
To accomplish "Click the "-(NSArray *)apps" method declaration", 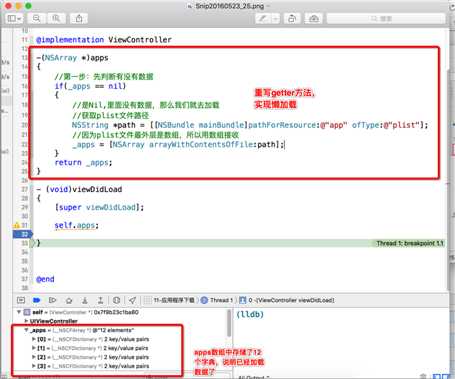I will pos(72,58).
